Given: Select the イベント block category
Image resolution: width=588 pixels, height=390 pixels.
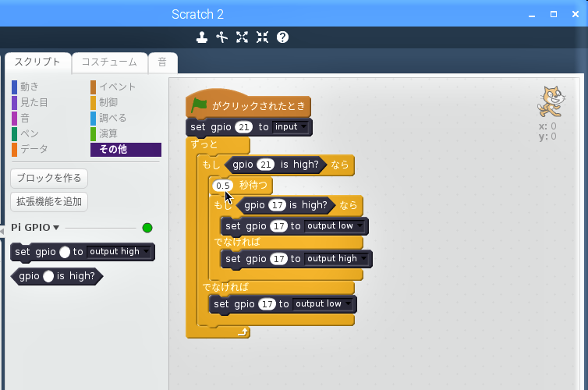Looking at the screenshot, I should pos(113,87).
